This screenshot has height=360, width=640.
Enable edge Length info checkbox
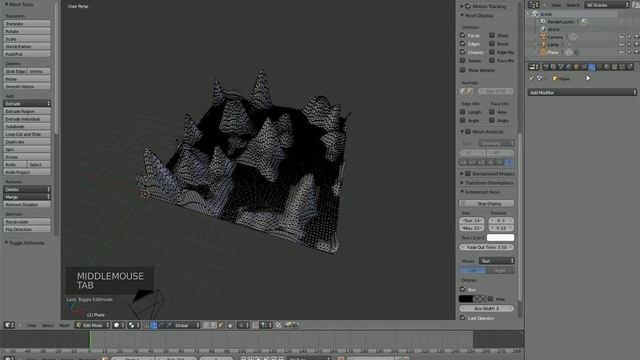point(462,112)
